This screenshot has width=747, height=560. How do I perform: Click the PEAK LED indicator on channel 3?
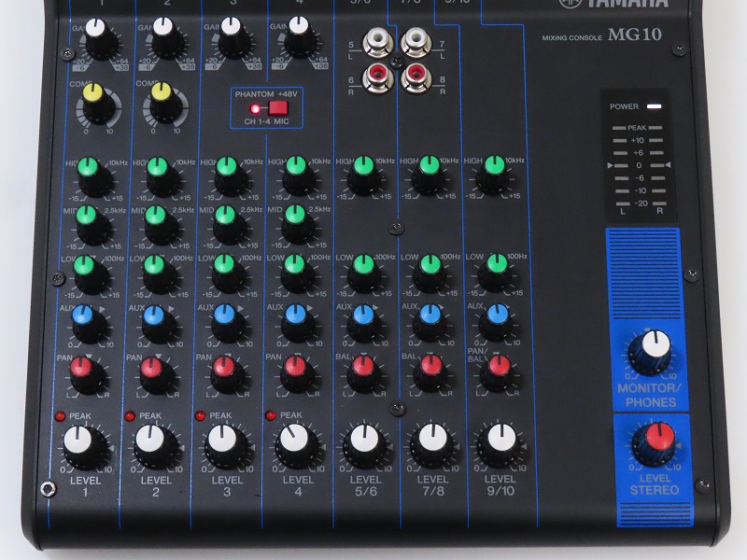point(200,415)
